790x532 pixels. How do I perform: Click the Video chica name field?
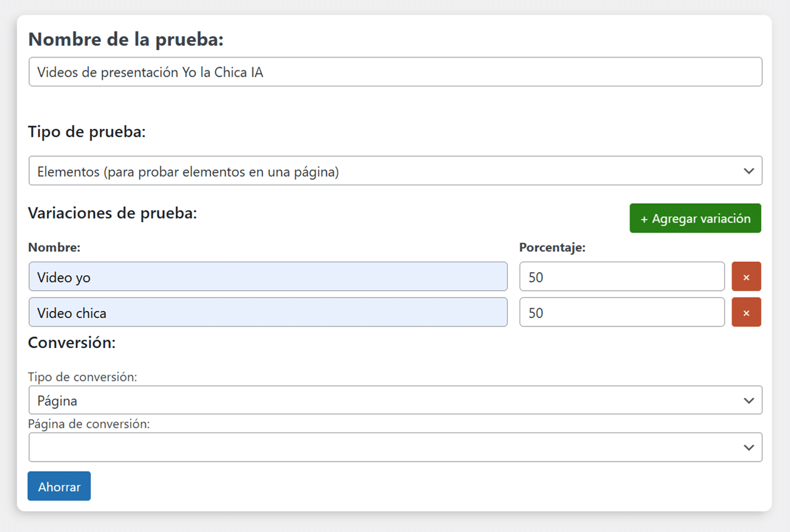point(268,312)
